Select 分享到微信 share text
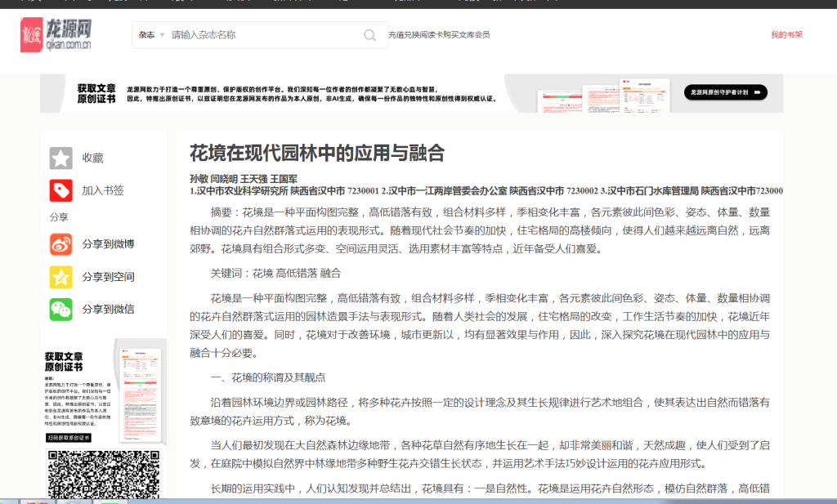The image size is (837, 504). point(108,309)
